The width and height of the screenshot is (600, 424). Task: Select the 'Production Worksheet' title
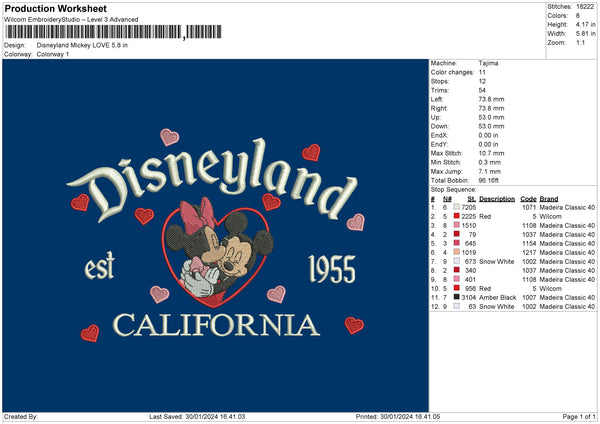click(x=55, y=8)
